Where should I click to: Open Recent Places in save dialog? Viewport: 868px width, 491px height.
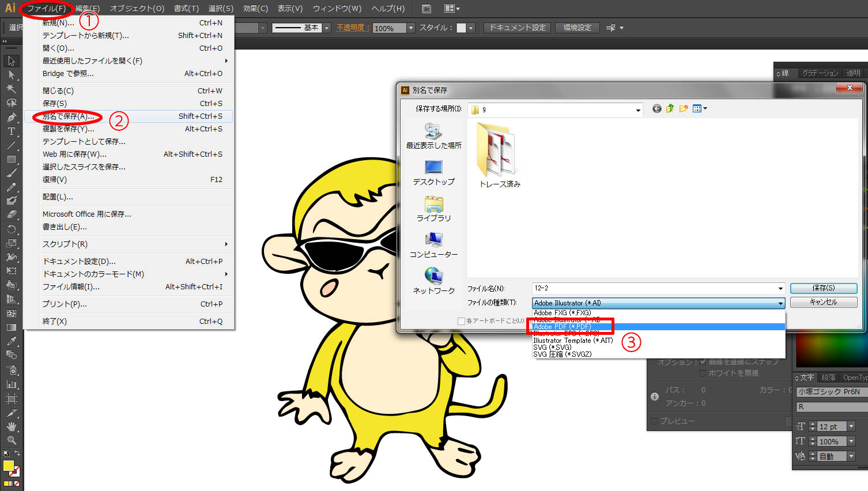(x=433, y=137)
